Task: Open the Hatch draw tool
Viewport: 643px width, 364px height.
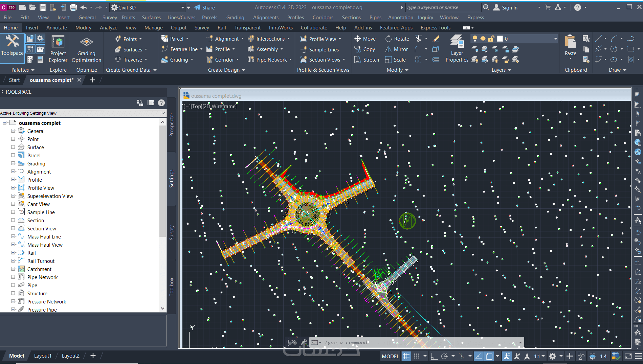Action: pos(631,60)
